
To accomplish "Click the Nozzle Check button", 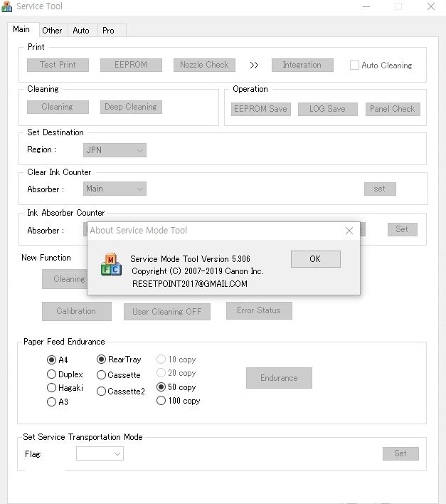I will (x=204, y=65).
